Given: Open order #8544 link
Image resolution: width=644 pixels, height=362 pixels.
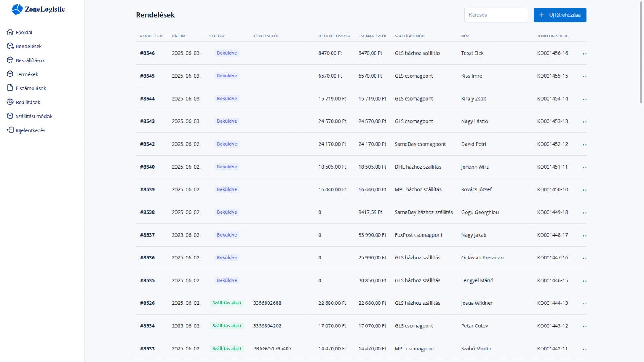Looking at the screenshot, I should click(147, 99).
